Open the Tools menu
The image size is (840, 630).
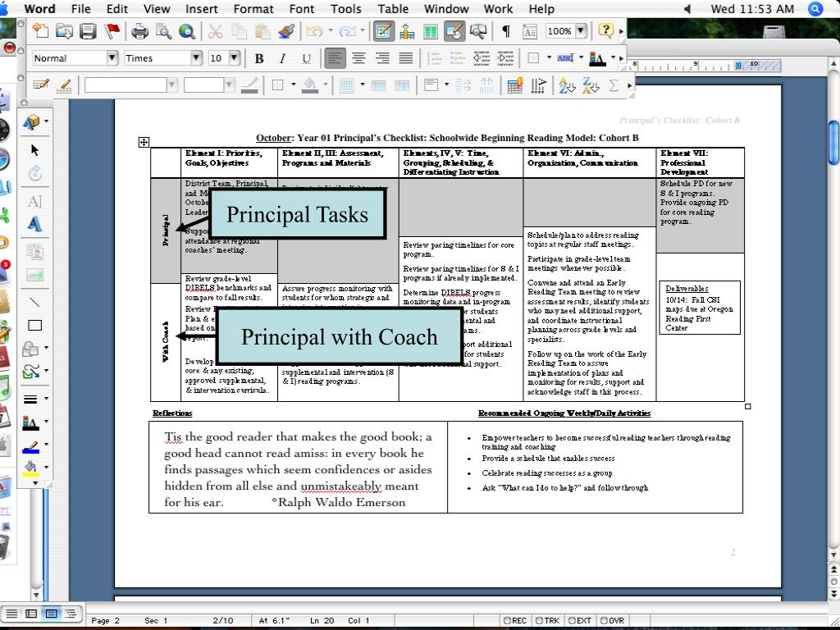click(346, 9)
